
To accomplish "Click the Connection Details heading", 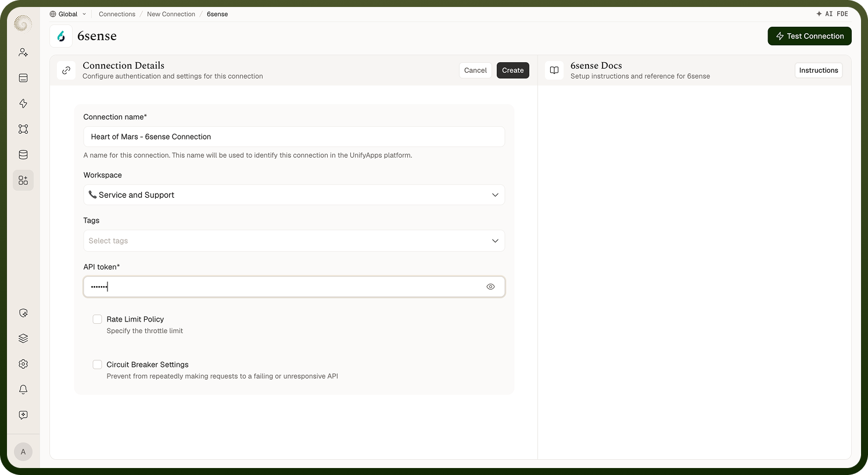I will (x=124, y=66).
